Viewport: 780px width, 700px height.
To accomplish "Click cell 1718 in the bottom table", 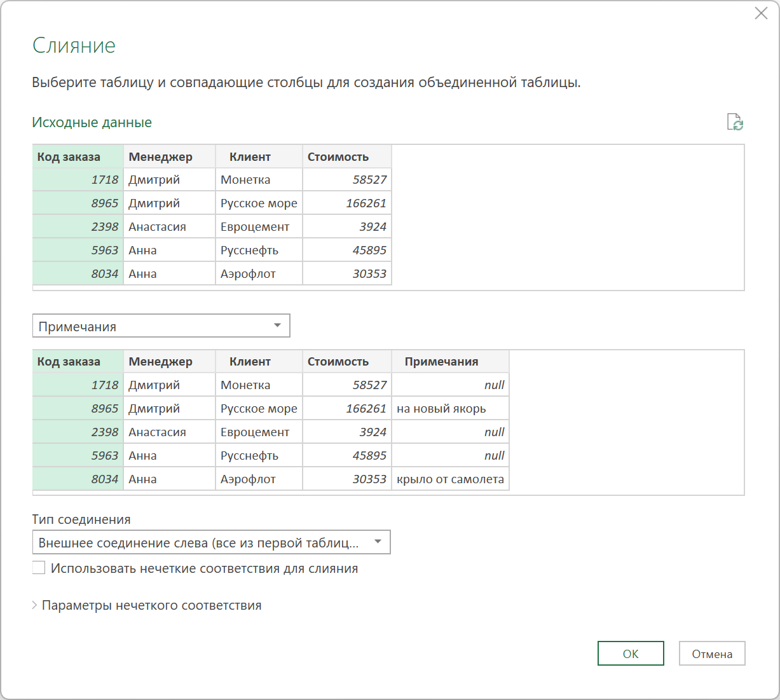I will (78, 385).
